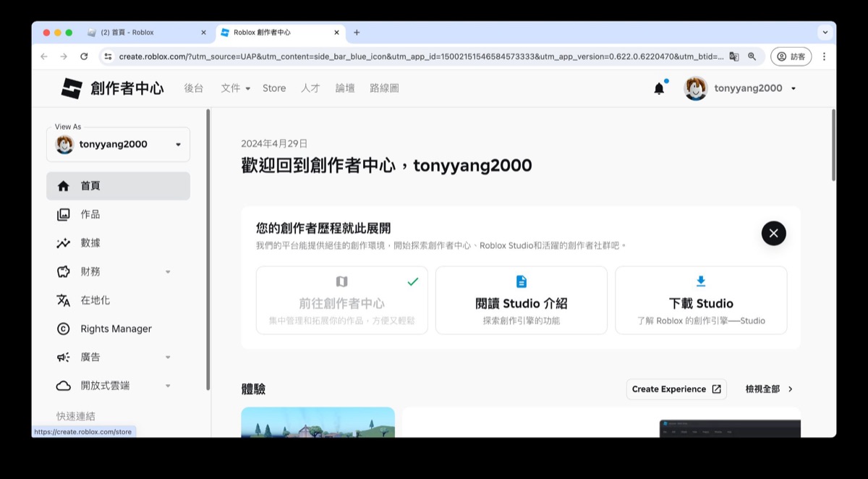Click the experience thumbnail under 體驗

(318, 423)
